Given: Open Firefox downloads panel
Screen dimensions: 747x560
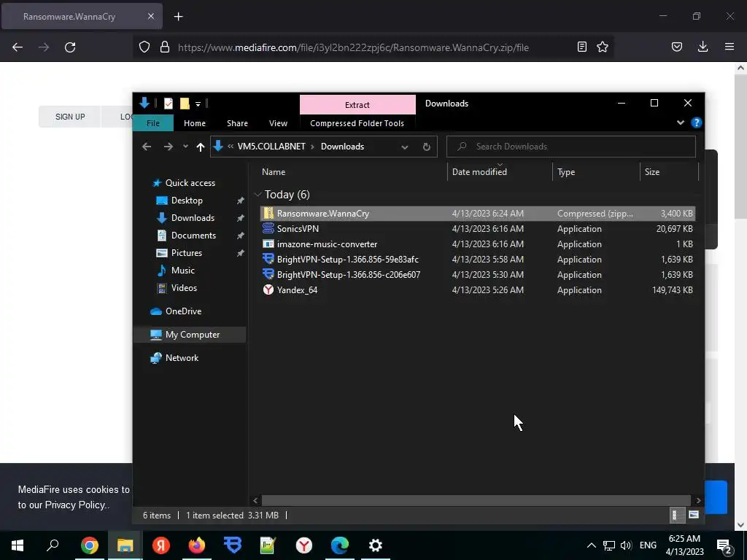Looking at the screenshot, I should click(x=703, y=47).
